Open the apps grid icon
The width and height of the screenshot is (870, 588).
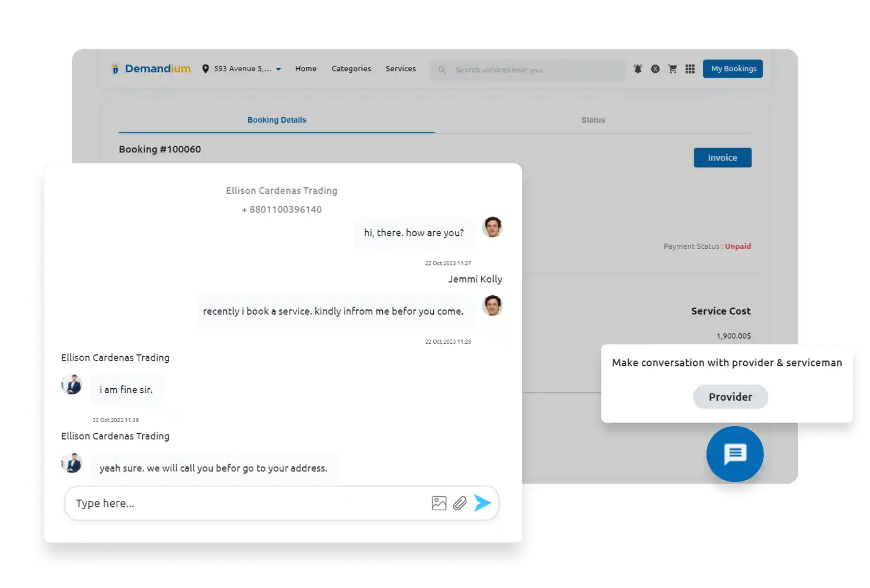[690, 69]
